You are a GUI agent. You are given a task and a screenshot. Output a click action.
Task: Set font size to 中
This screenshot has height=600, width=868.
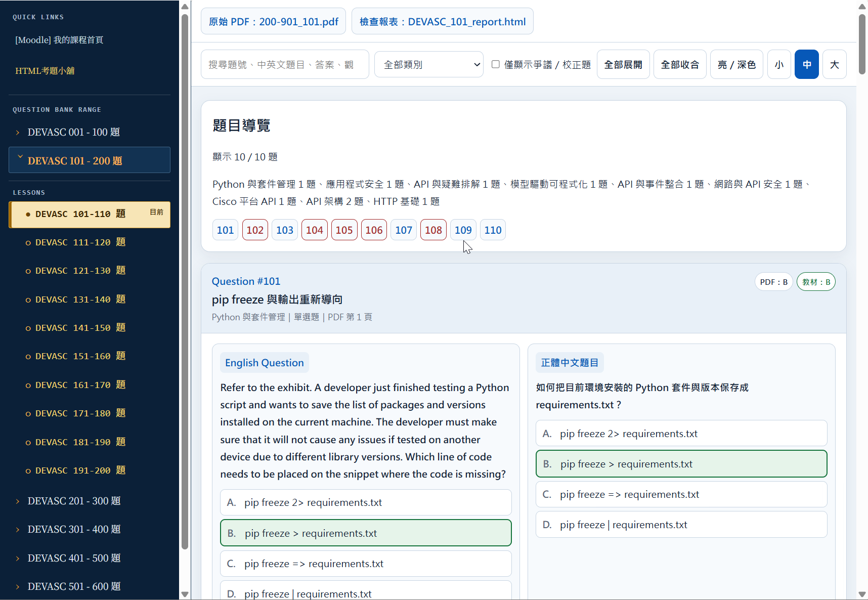(807, 64)
